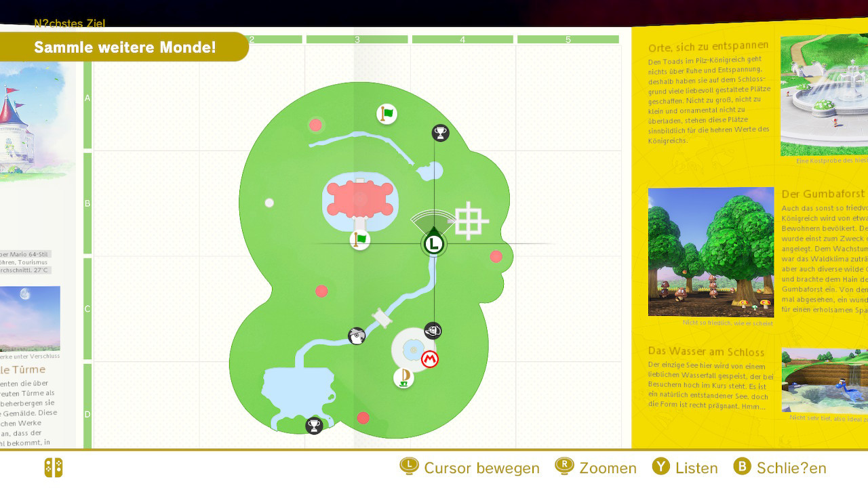This screenshot has height=488, width=868.
Task: Click the round fountain plaza on the map
Action: click(414, 350)
